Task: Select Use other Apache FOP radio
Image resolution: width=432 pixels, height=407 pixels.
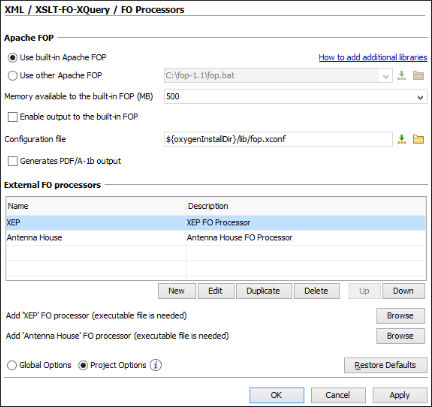Action: pyautogui.click(x=12, y=76)
